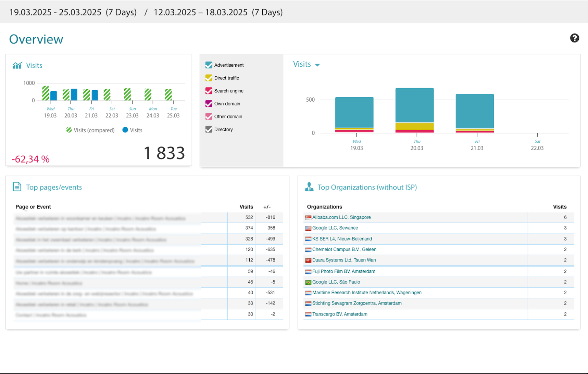Click the Top Organizations (without ISP) title
This screenshot has width=588, height=374.
point(367,187)
